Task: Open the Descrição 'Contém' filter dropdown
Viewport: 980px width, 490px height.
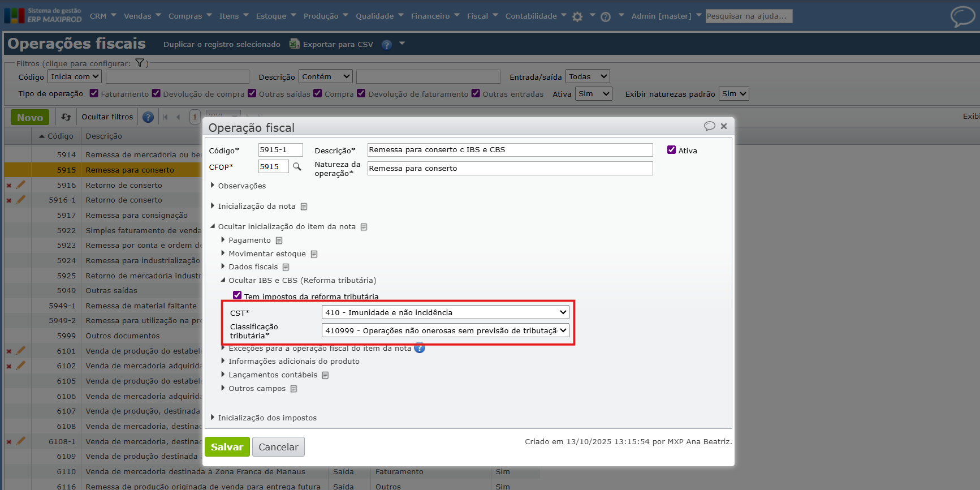Action: 326,76
